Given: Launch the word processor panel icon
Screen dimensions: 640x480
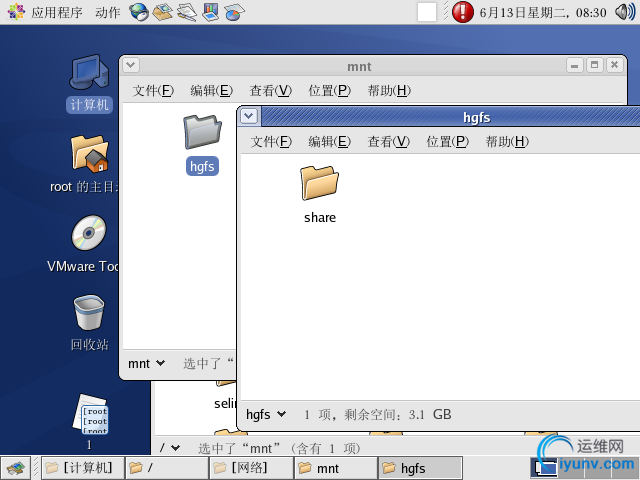Looking at the screenshot, I should 187,12.
